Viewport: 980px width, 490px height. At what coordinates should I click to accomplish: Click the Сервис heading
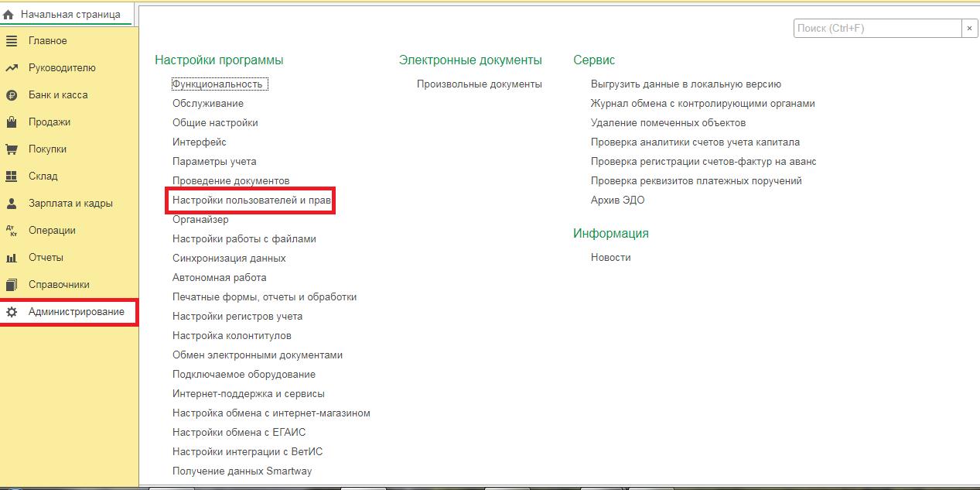(x=594, y=60)
